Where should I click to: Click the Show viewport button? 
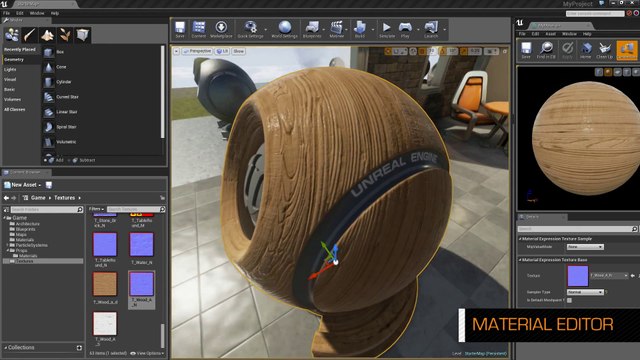pos(238,51)
